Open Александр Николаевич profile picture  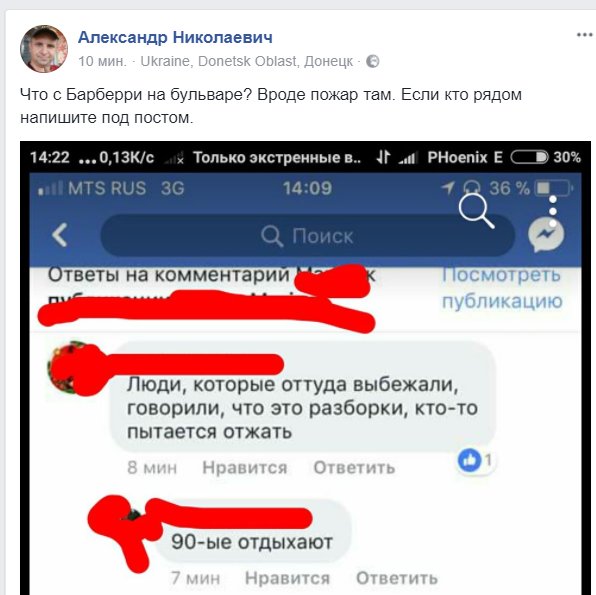44,49
